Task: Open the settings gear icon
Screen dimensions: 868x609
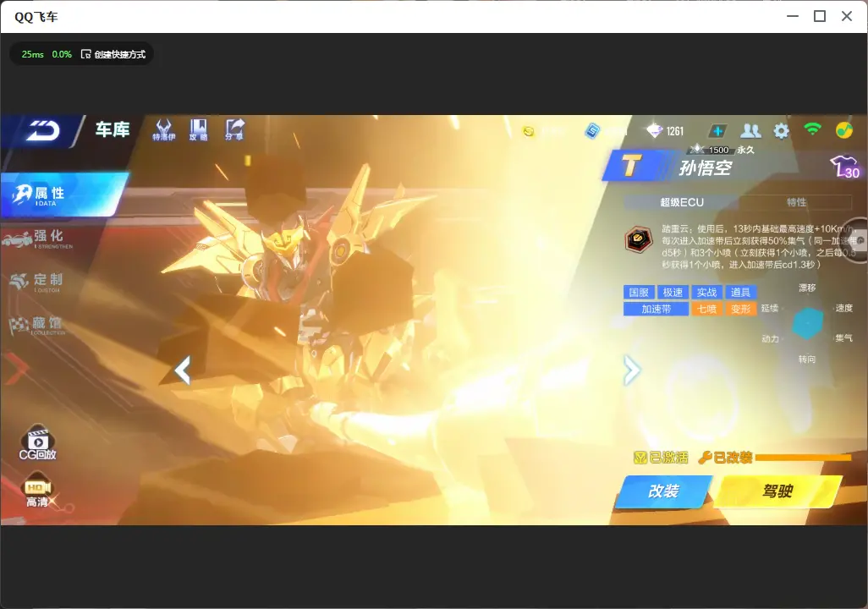Action: [x=781, y=131]
